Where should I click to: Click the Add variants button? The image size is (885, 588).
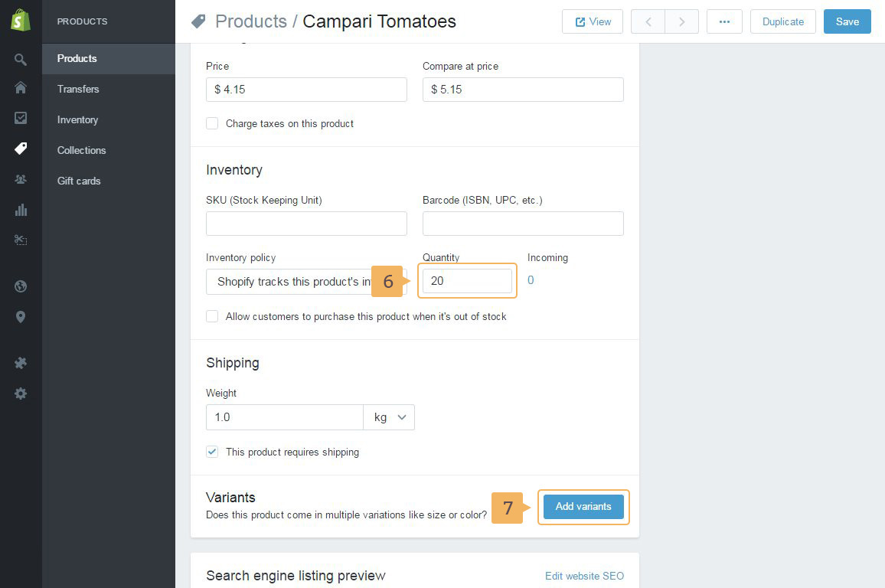pyautogui.click(x=583, y=507)
